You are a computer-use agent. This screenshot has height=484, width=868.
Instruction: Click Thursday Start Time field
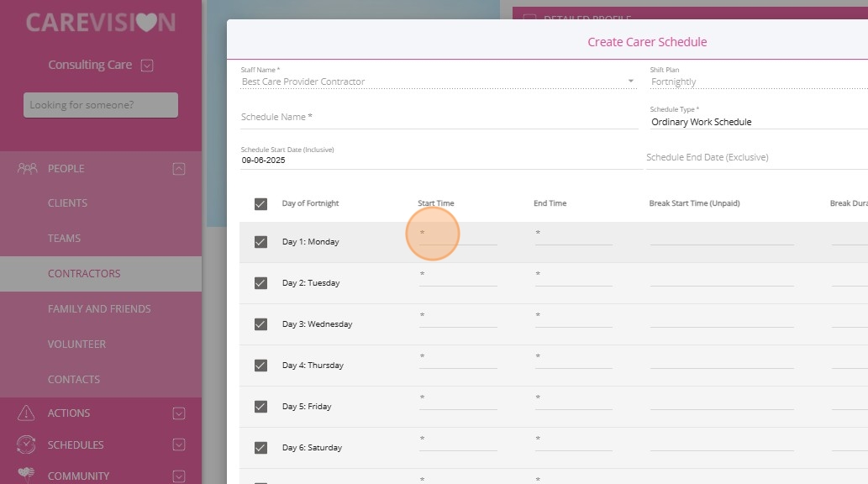click(458, 361)
